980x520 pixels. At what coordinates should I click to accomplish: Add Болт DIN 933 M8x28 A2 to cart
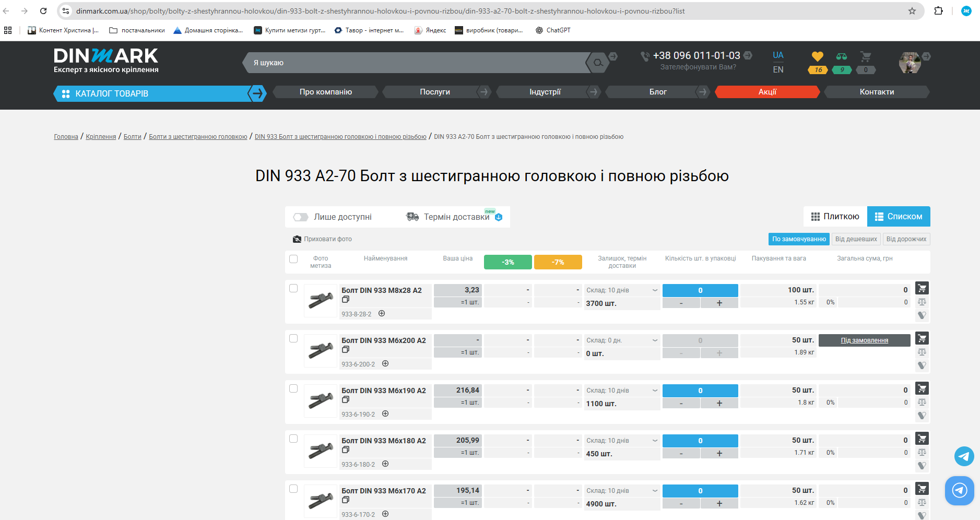click(x=922, y=288)
